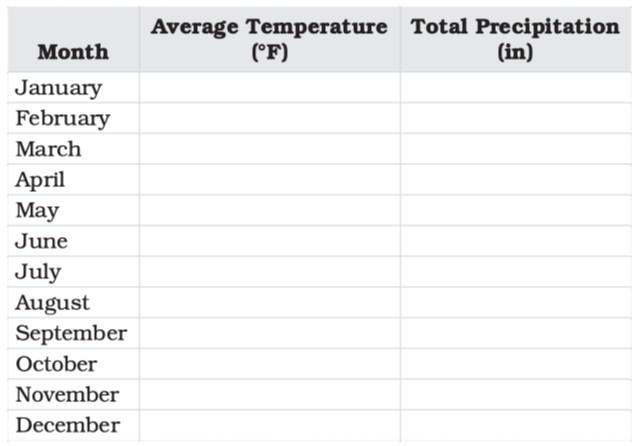Click December's Average Temperature cell

[269, 425]
